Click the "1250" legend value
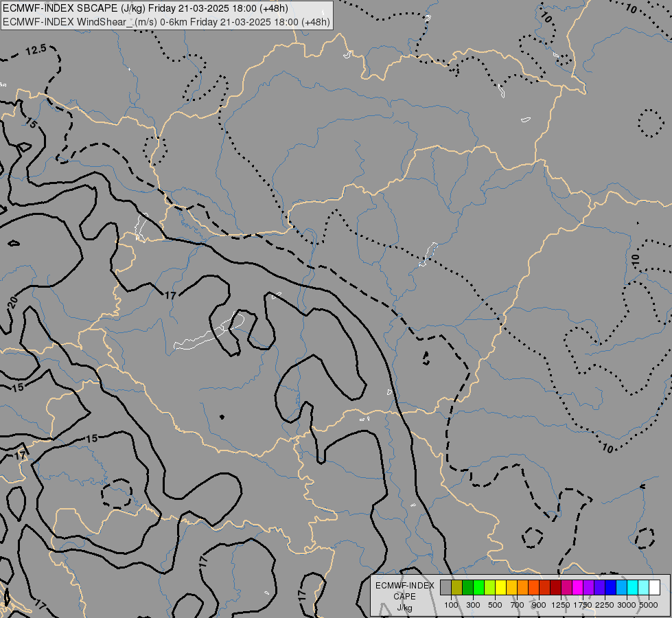The height and width of the screenshot is (618, 672). click(561, 605)
